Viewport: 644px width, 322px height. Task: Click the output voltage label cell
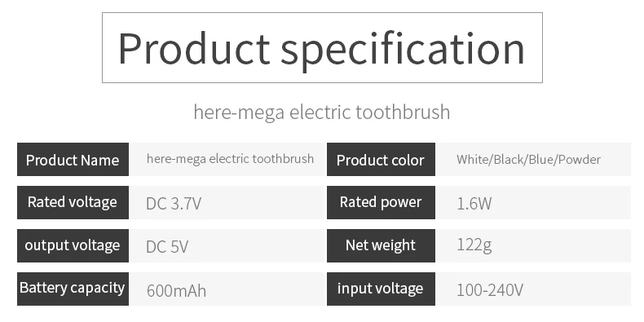(73, 245)
